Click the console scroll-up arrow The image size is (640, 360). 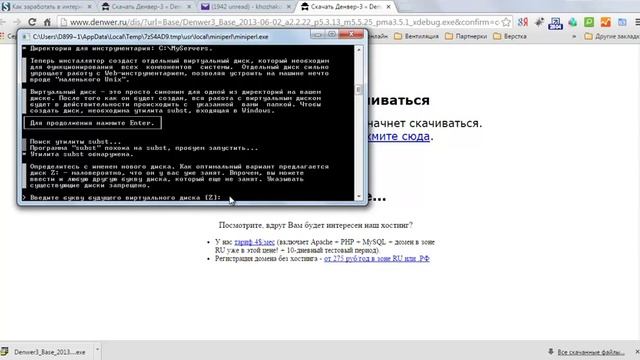(x=359, y=49)
